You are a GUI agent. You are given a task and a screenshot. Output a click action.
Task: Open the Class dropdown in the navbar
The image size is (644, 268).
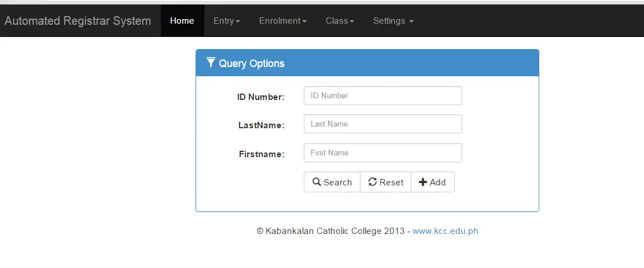pos(340,20)
